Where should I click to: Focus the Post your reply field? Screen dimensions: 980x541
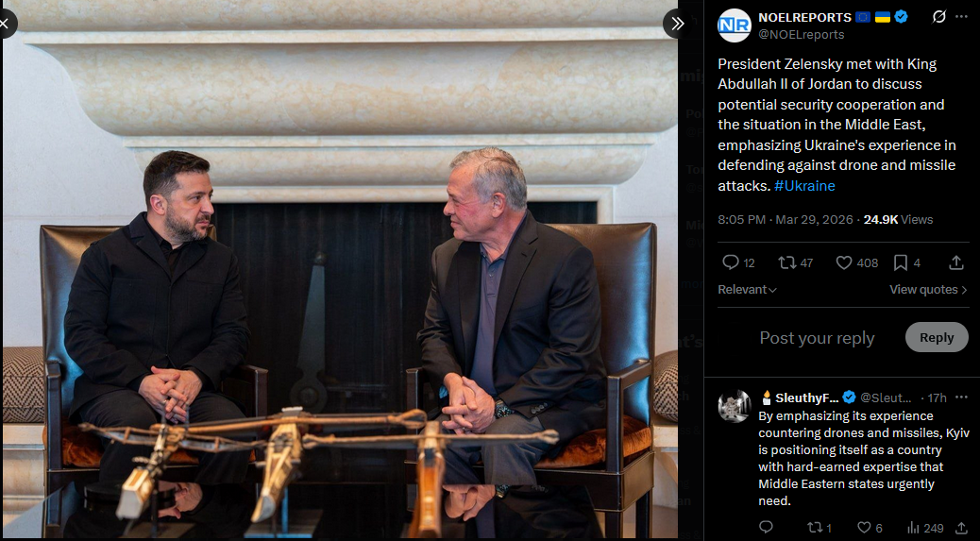pyautogui.click(x=817, y=338)
